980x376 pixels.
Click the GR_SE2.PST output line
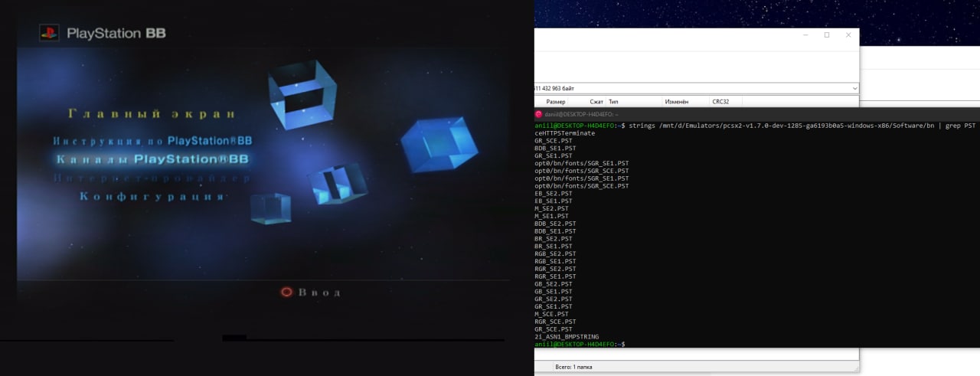553,299
